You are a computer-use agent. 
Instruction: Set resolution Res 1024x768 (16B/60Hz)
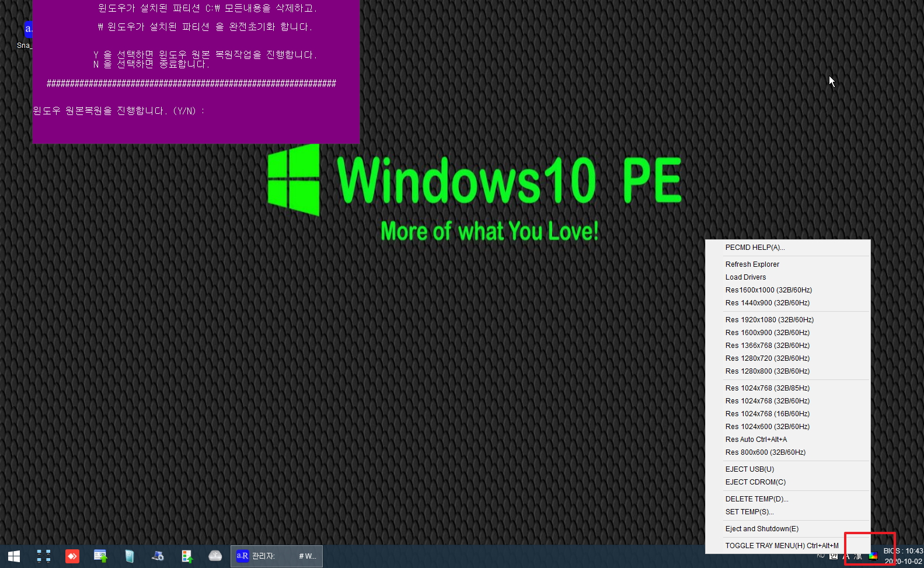788,414
